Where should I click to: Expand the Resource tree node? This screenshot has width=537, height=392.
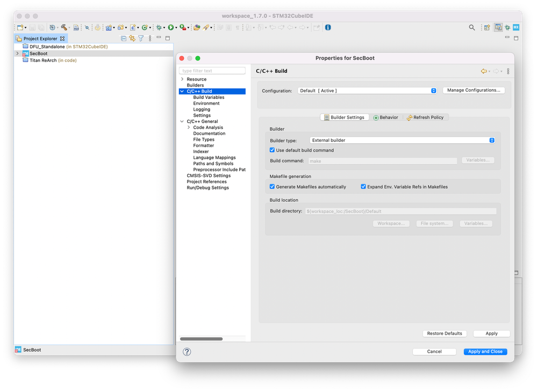tap(182, 79)
